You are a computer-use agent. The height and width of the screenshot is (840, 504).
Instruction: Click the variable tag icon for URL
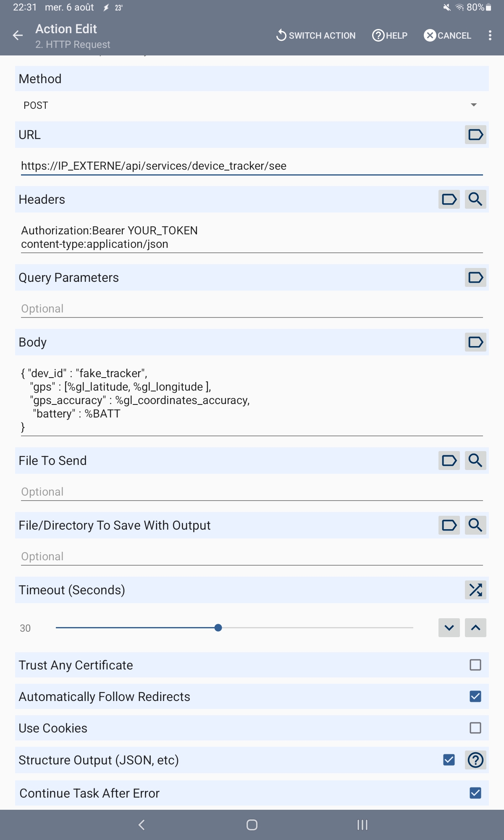[x=475, y=135]
